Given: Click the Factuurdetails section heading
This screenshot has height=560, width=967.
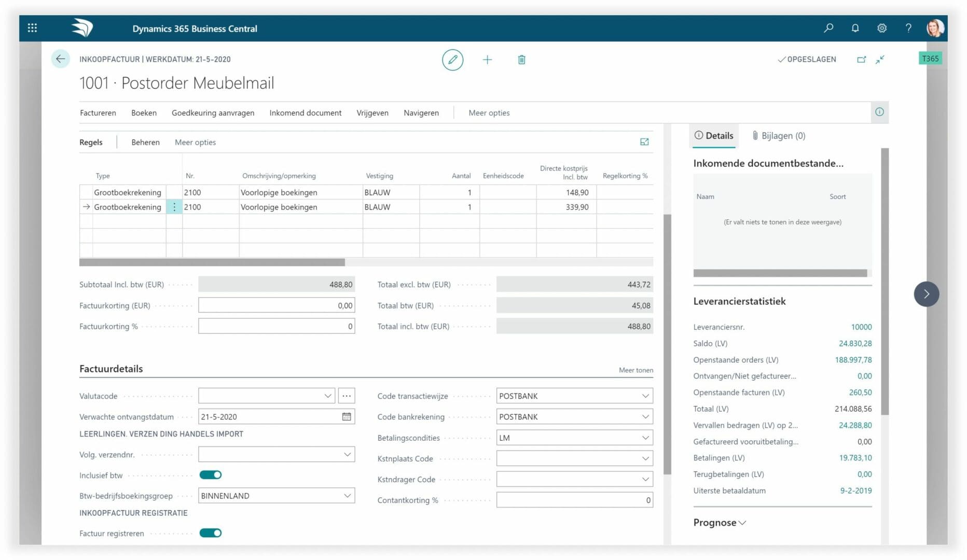Looking at the screenshot, I should 111,369.
